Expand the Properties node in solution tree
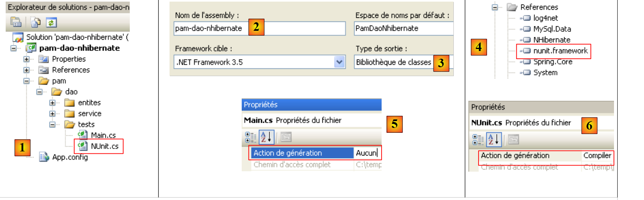 tap(26, 59)
